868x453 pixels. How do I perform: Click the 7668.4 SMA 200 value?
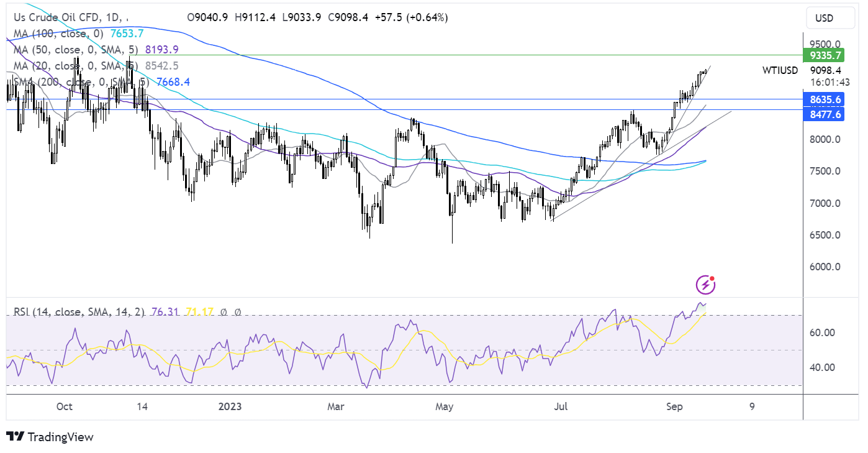(x=173, y=81)
